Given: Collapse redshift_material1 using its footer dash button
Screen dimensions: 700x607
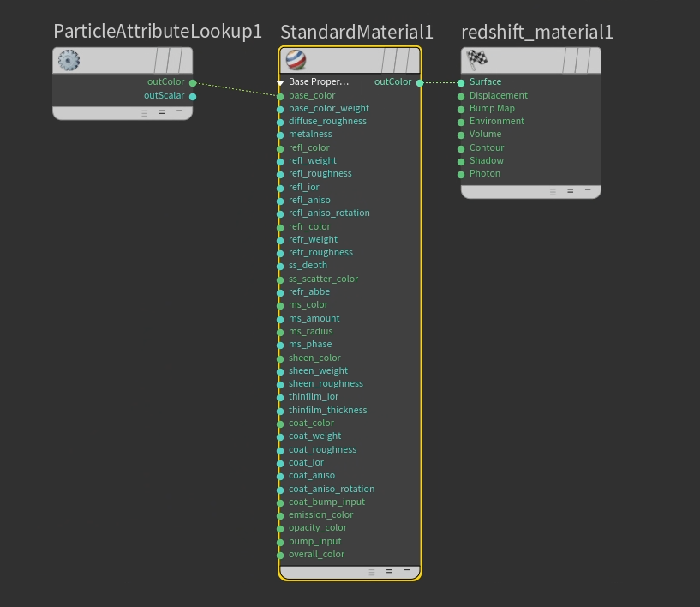Looking at the screenshot, I should pos(588,190).
